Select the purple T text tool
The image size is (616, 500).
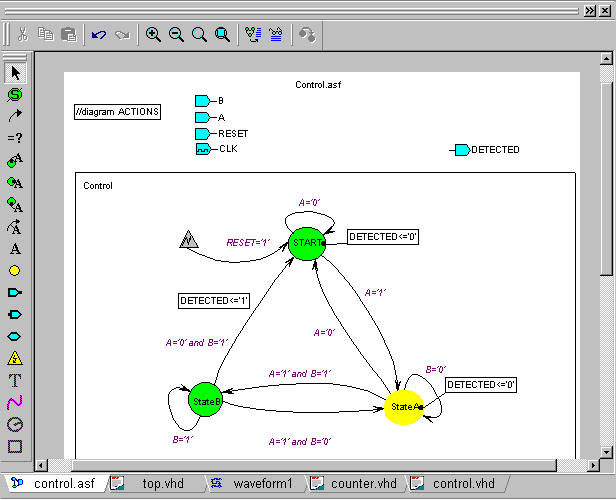(15, 380)
